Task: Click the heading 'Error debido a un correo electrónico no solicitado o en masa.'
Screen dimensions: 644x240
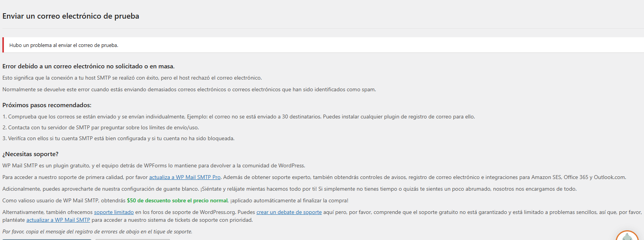Action: click(x=88, y=66)
